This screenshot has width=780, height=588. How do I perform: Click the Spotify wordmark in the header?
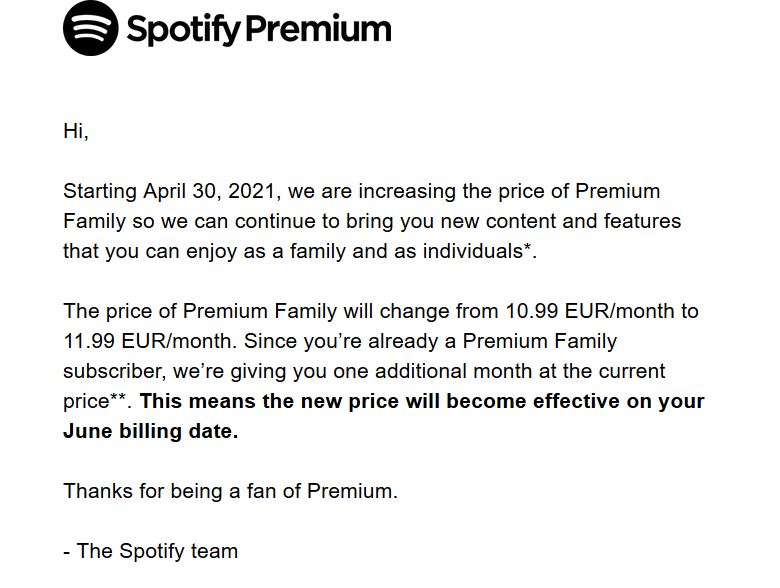184,30
